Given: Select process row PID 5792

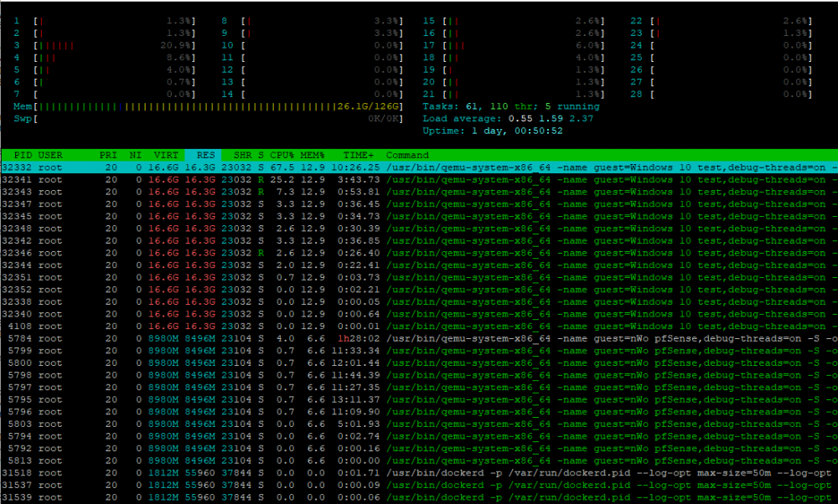Looking at the screenshot, I should (419, 449).
